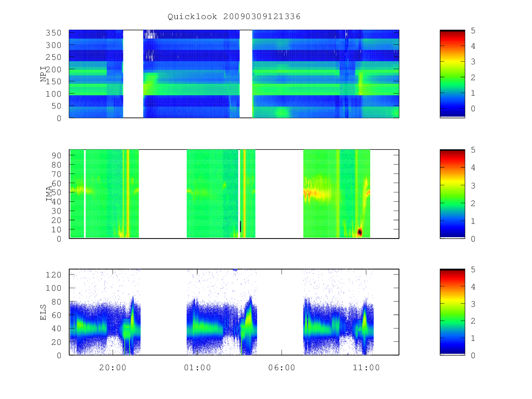Click the 90 tick on IMA axis

(57, 155)
